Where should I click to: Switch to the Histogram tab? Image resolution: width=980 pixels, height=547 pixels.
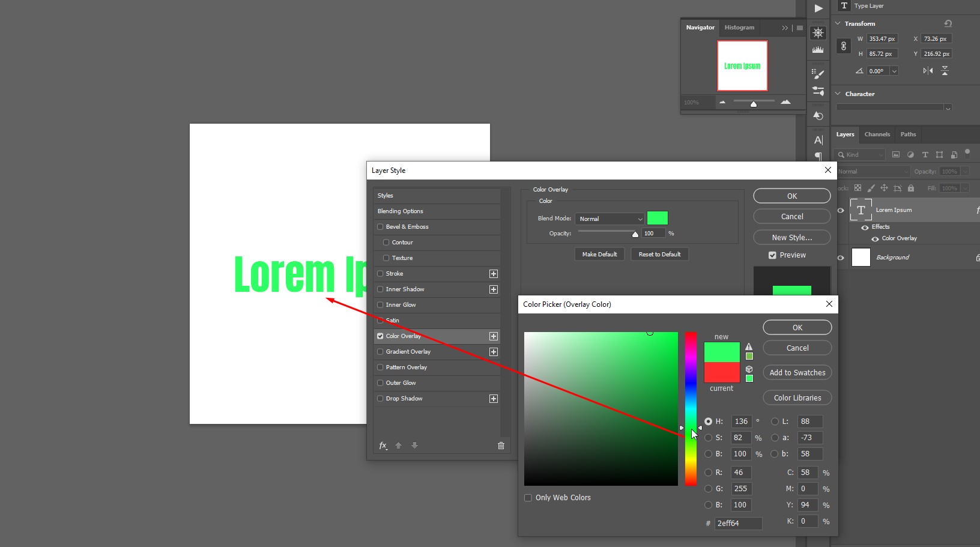click(739, 28)
